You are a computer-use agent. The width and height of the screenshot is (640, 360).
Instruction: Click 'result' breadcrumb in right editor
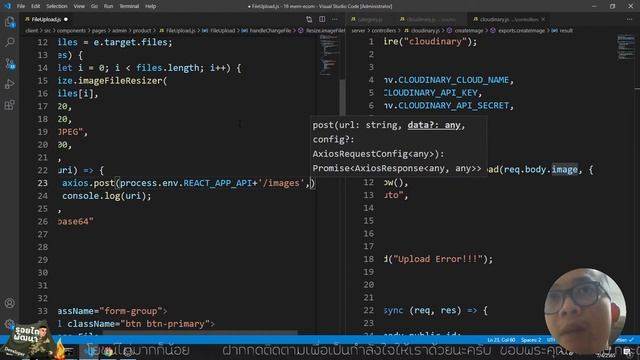click(566, 31)
